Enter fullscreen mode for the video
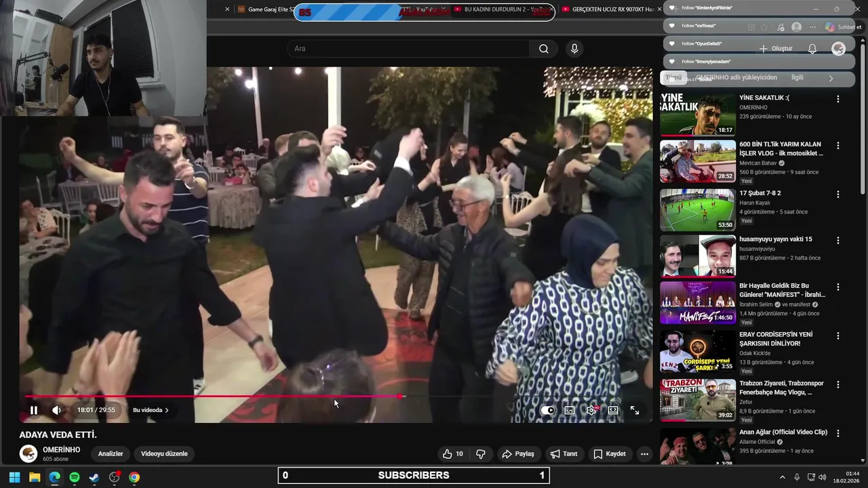 point(635,410)
